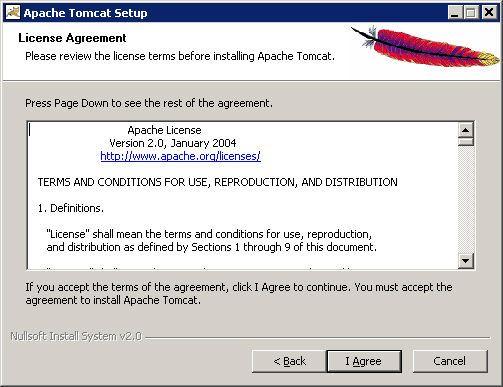Open the www.apache.org/licenses link
Screen dimensions: 503x387
pos(180,156)
